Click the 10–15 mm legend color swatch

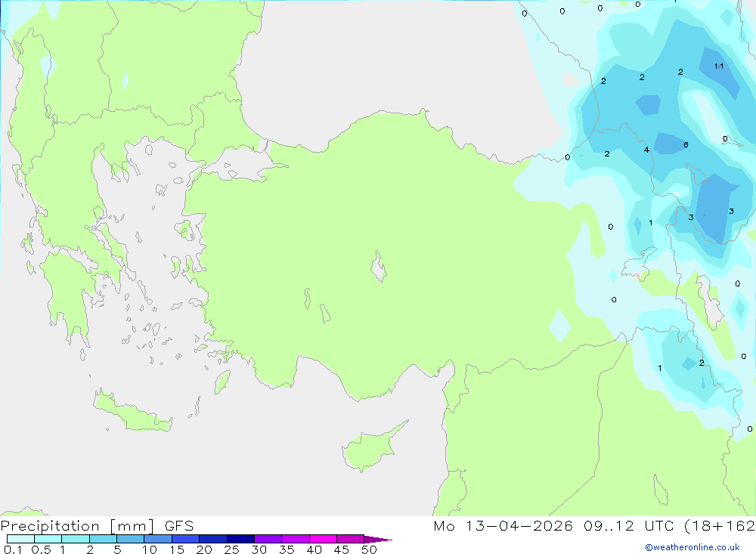pos(158,539)
